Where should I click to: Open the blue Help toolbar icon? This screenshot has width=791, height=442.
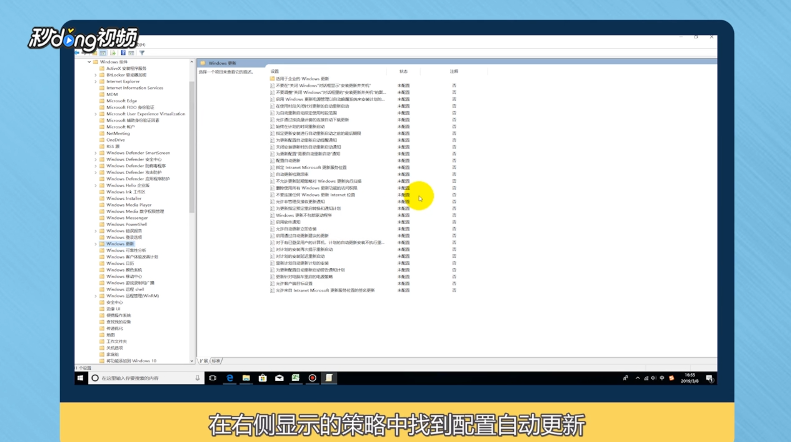pyautogui.click(x=123, y=52)
